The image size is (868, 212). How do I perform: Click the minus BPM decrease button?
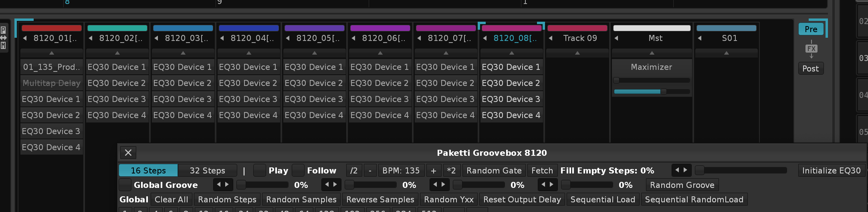pos(370,171)
